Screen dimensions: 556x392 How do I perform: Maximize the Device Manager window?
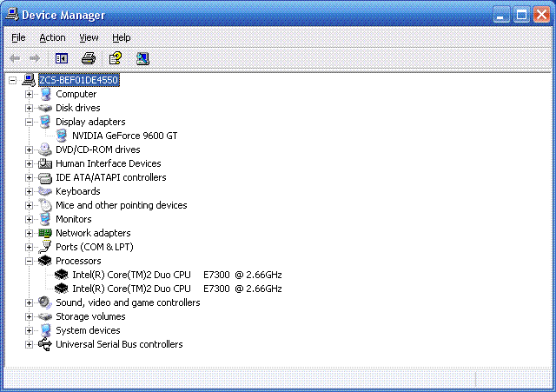521,15
